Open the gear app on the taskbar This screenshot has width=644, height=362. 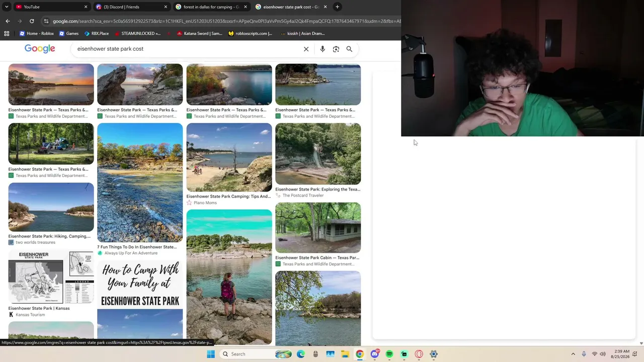[x=434, y=354]
